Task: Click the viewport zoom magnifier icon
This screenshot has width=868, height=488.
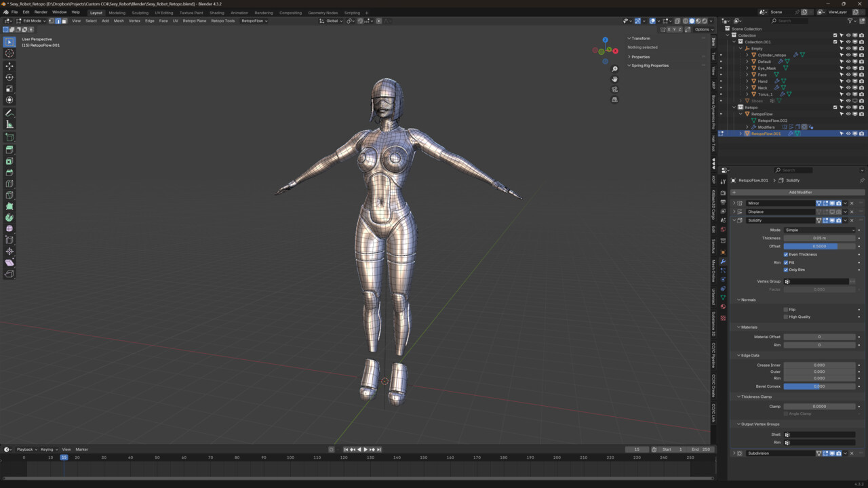Action: 614,69
